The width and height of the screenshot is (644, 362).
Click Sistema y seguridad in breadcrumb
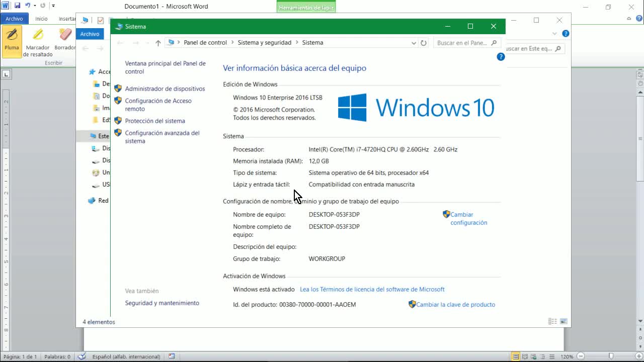(265, 43)
